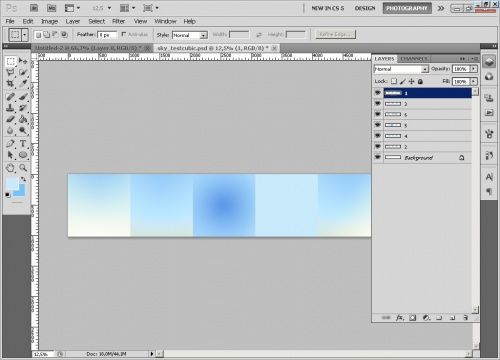Click the foreground color swatch

point(12,183)
